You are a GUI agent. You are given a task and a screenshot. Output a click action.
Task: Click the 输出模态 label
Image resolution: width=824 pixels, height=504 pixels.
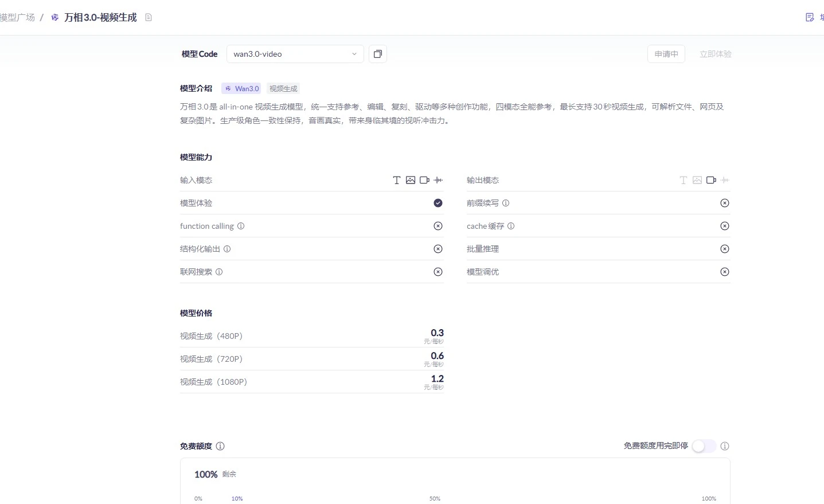(x=483, y=180)
